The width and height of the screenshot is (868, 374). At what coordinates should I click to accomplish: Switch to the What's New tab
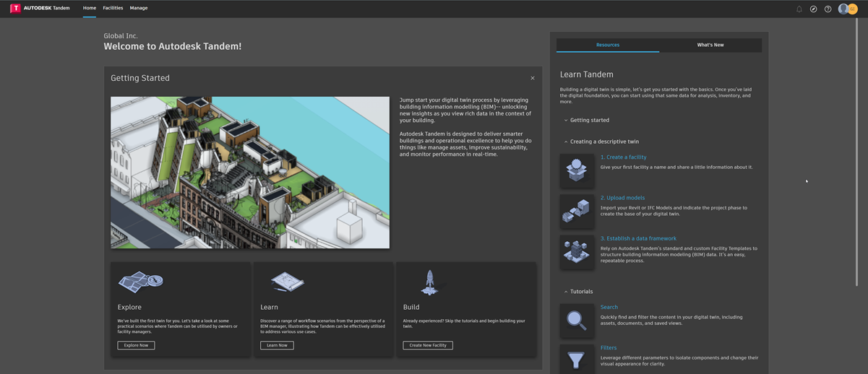(710, 45)
